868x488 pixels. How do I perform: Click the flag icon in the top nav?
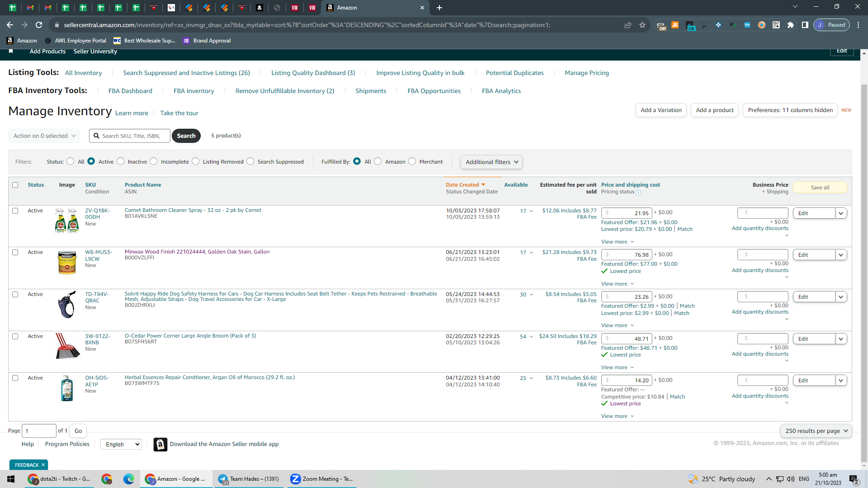tap(11, 51)
